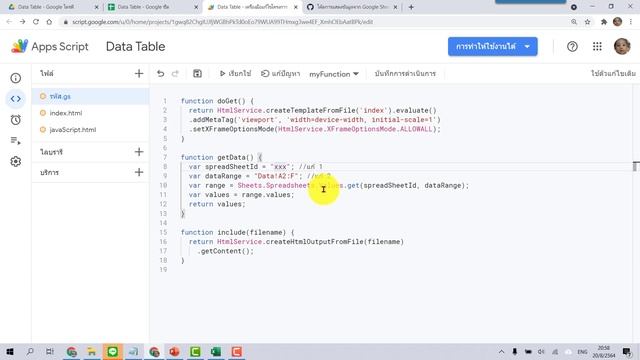Click the taskbar clock and date
This screenshot has height=360, width=640.
point(604,351)
